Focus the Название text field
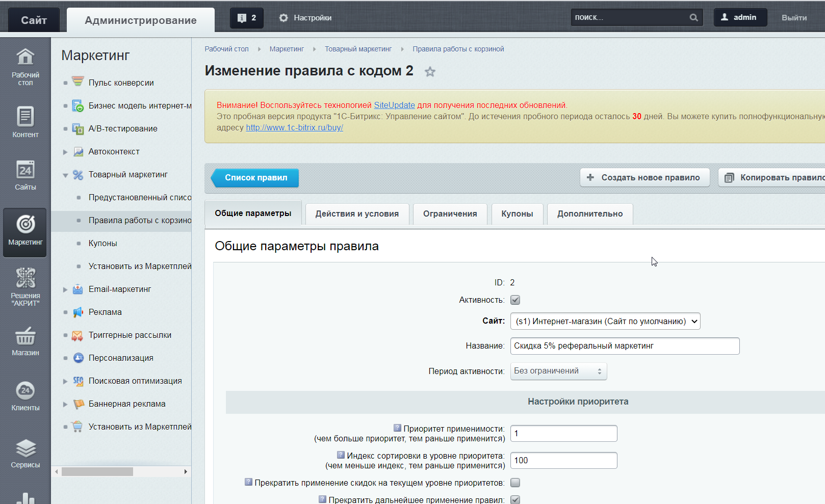This screenshot has width=825, height=504. (625, 346)
